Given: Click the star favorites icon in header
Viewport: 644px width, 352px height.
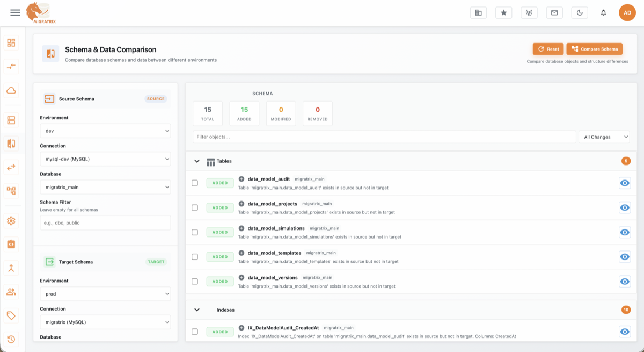Looking at the screenshot, I should 503,12.
